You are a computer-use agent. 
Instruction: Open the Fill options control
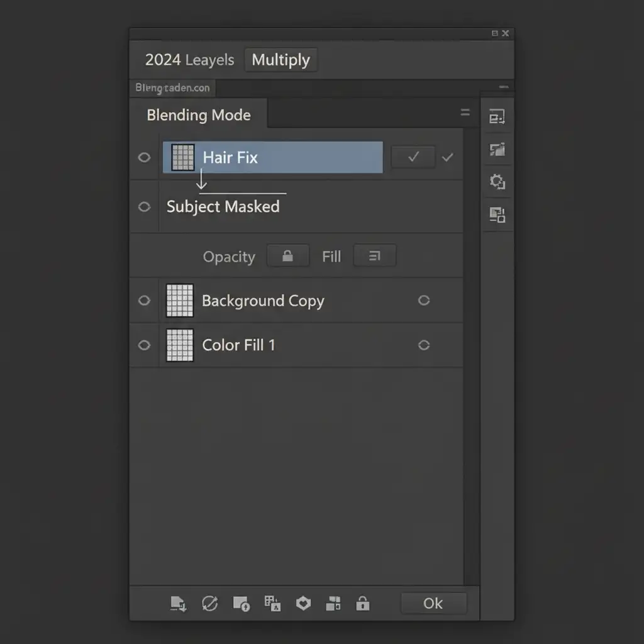(x=375, y=256)
